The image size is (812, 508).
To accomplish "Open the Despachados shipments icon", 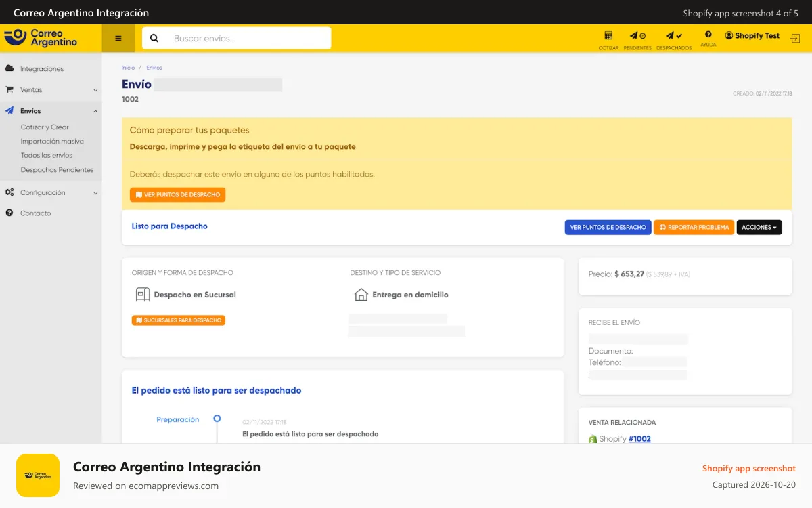I will (674, 36).
